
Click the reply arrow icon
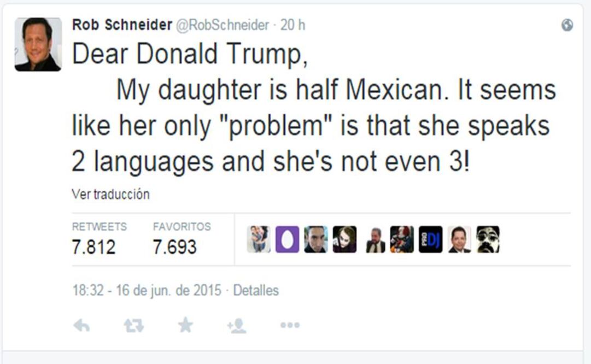tap(81, 326)
